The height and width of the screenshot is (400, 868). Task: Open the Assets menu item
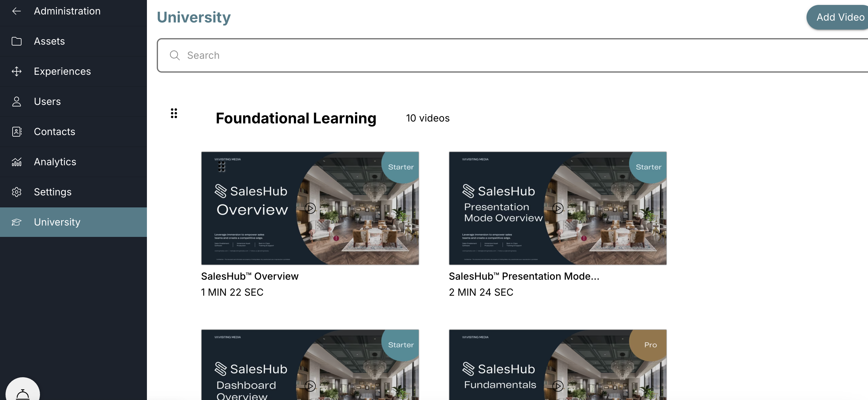73,41
